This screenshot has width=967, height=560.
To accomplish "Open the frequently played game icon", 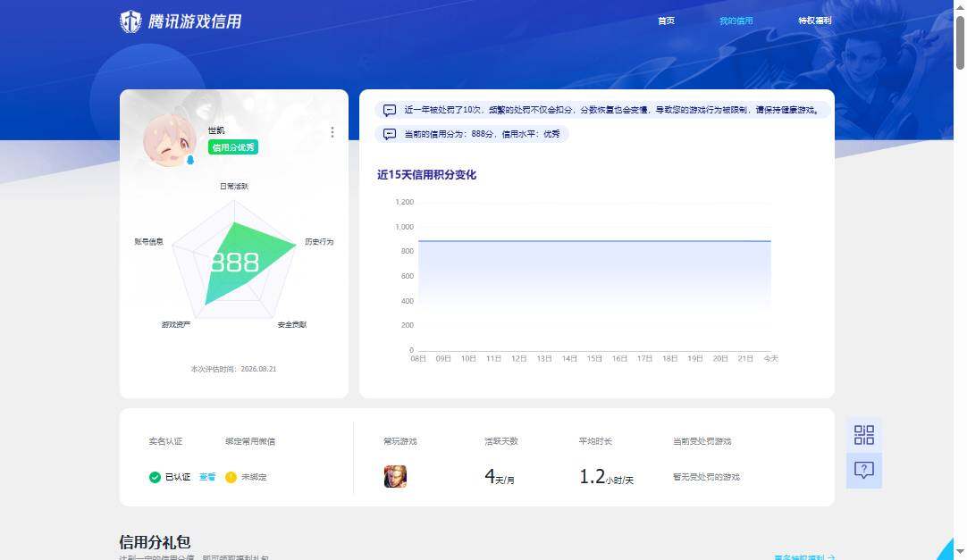I will (x=395, y=477).
